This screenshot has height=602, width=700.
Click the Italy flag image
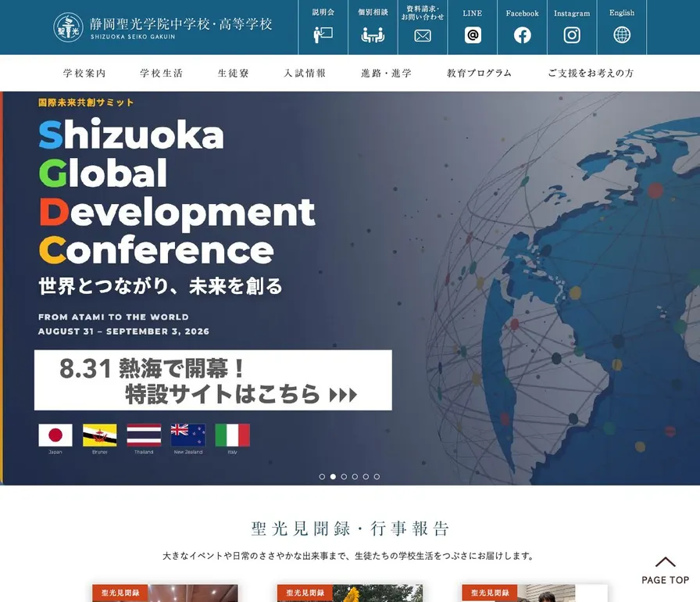tap(233, 435)
